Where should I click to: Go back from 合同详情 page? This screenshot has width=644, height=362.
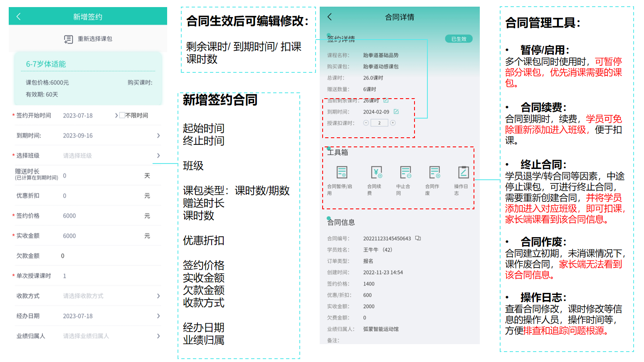click(x=330, y=17)
